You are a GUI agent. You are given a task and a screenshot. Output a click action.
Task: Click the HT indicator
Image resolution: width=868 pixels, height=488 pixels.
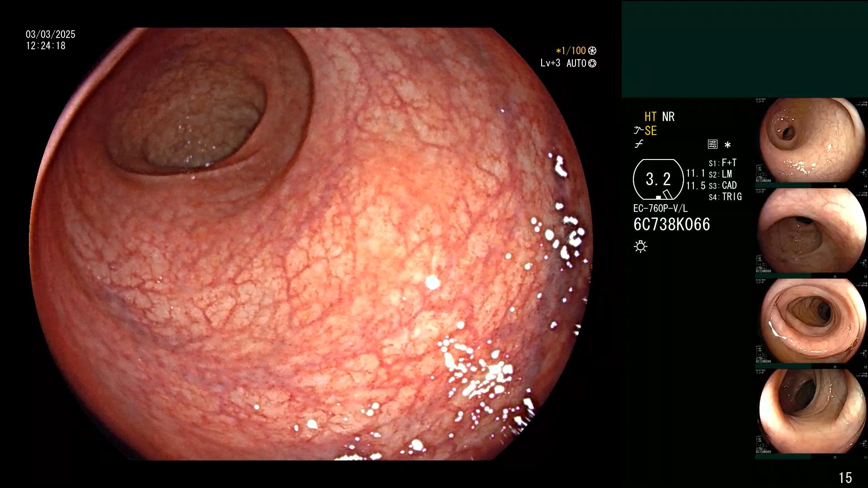click(x=650, y=117)
